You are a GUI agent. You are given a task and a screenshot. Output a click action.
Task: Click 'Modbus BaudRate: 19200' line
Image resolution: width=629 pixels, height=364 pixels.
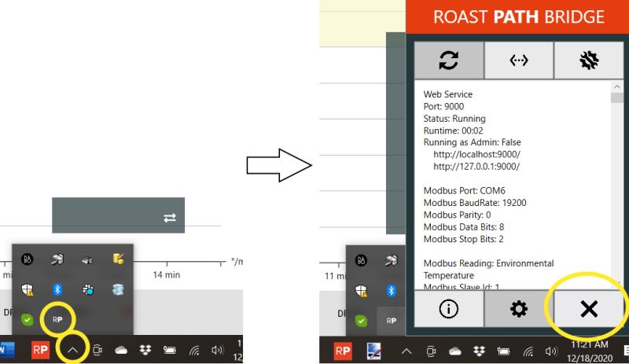tap(475, 203)
